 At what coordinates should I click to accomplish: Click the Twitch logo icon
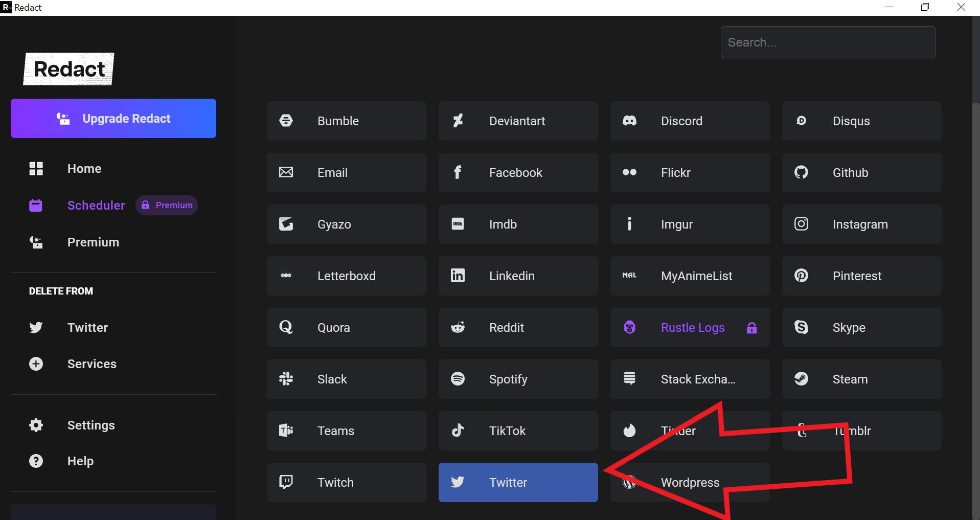pyautogui.click(x=286, y=482)
